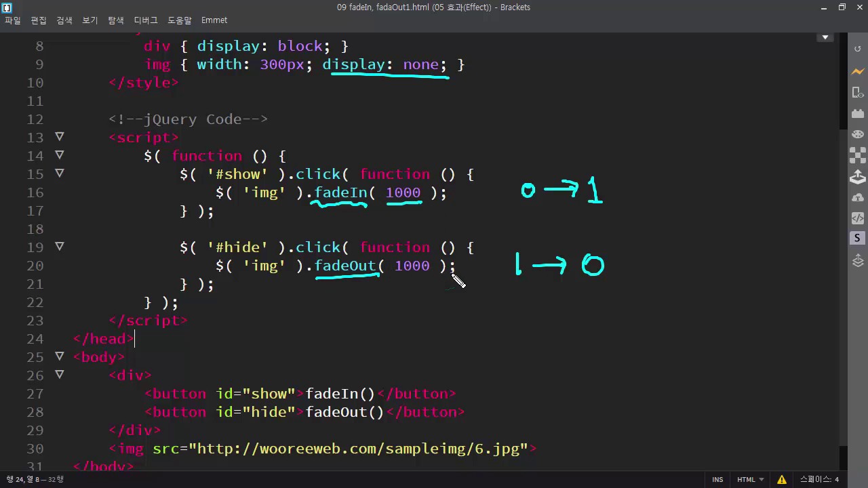Click the Brackets app icon in title bar

[7, 7]
